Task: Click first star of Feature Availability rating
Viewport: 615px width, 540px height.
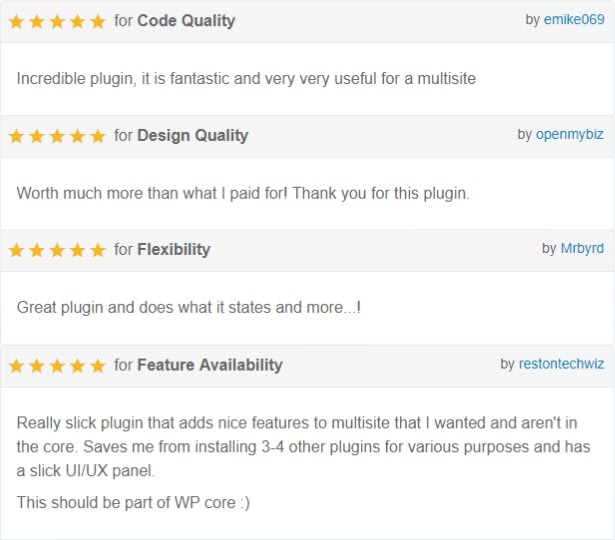Action: click(16, 365)
